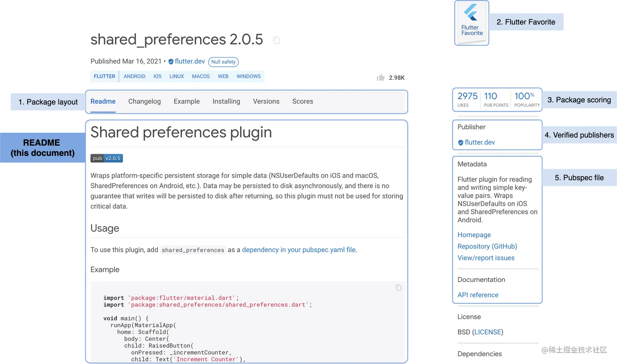Switch to the Changelog tab
This screenshot has height=364, width=617.
[x=144, y=101]
